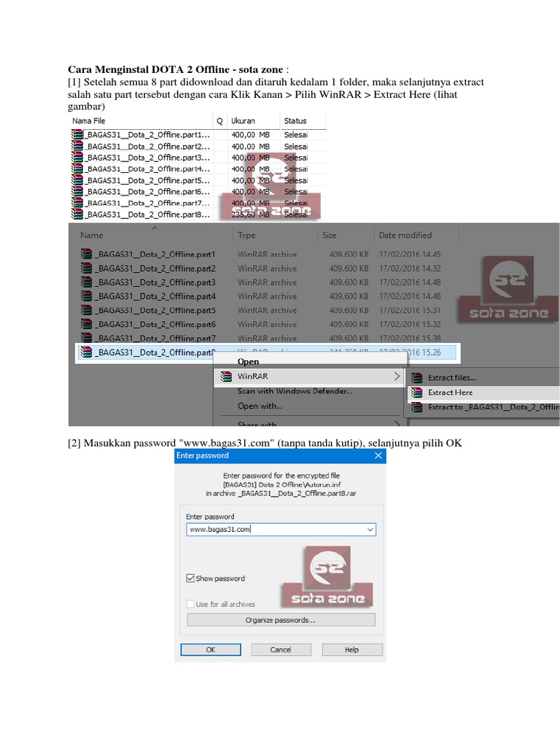Image resolution: width=560 pixels, height=747 pixels.
Task: Click the WinRAR icon of part6 in download list
Action: click(77, 192)
